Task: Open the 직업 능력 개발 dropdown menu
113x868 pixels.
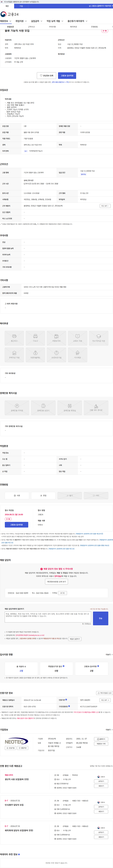Action: [x=55, y=21]
